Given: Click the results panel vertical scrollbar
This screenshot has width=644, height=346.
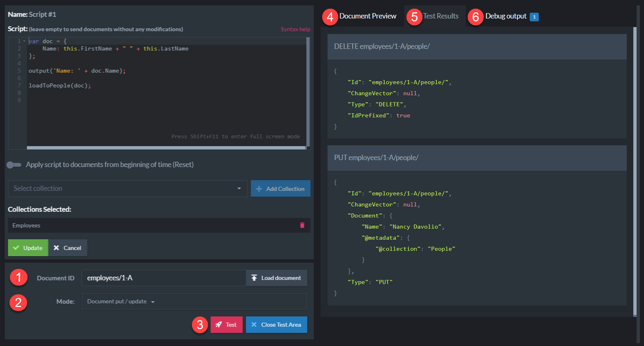Looking at the screenshot, I should click(635, 172).
